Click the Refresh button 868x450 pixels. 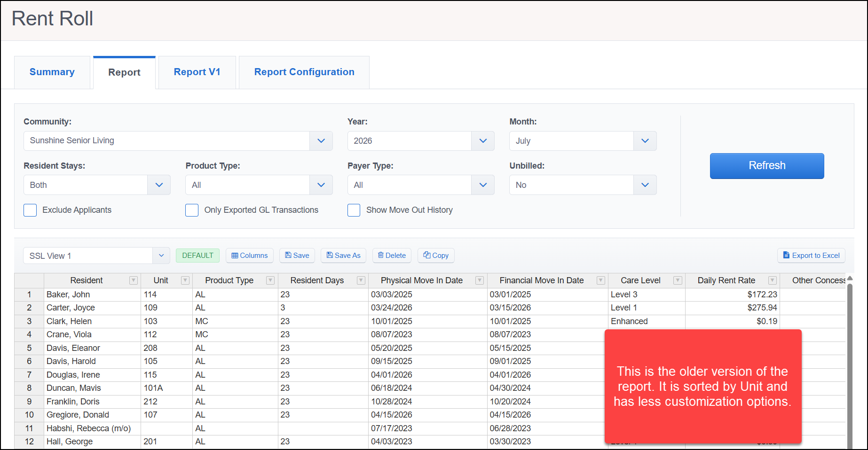767,166
